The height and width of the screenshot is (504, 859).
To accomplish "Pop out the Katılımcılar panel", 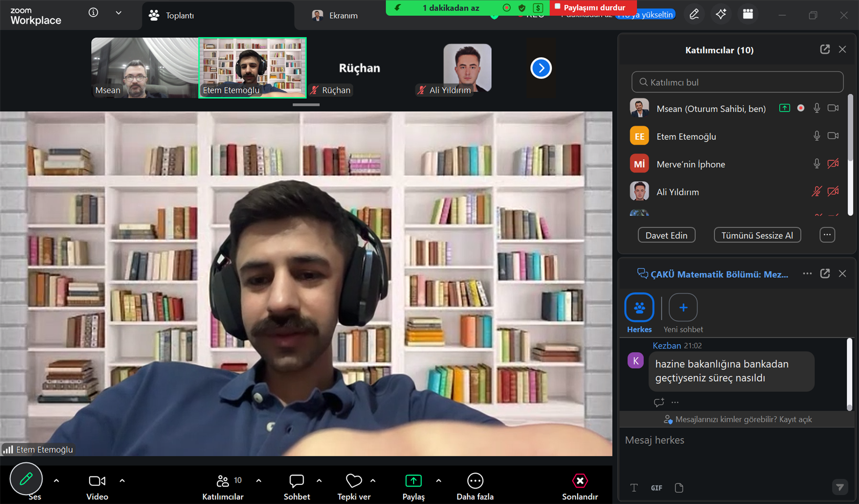I will click(x=825, y=49).
